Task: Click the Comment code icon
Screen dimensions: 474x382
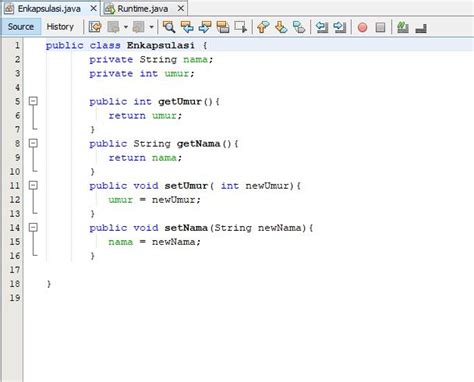Action: [403, 27]
